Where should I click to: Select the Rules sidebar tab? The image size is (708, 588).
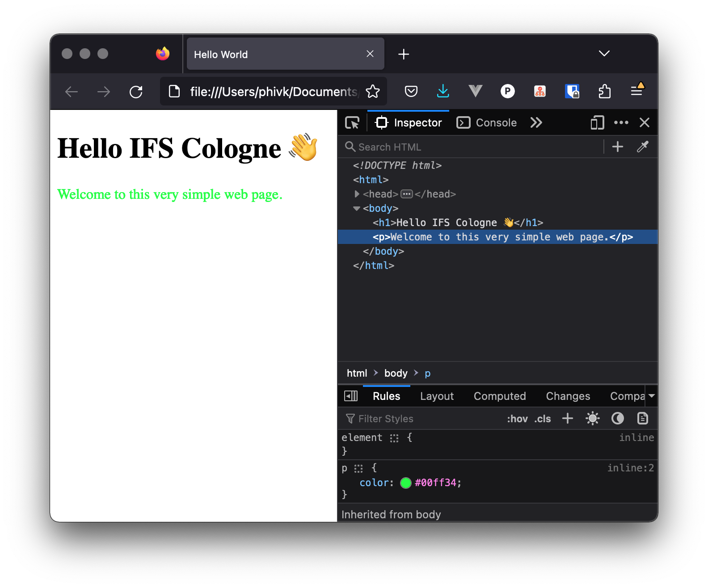coord(387,396)
